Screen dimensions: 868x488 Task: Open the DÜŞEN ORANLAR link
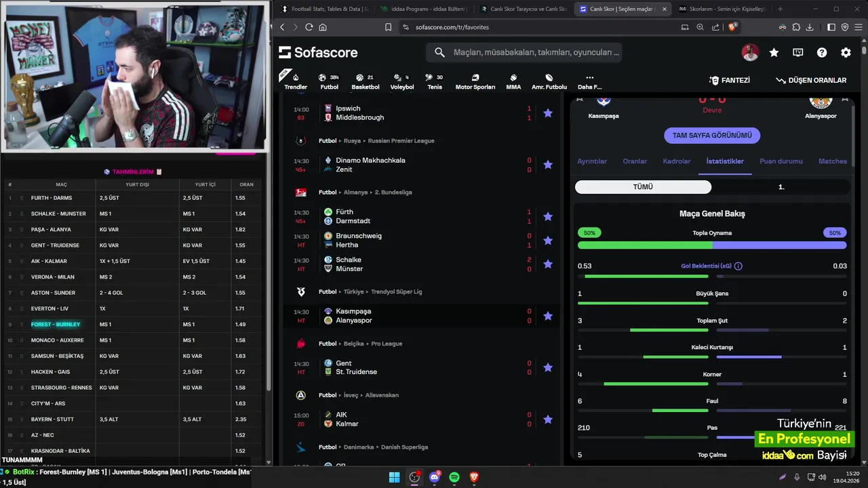811,80
